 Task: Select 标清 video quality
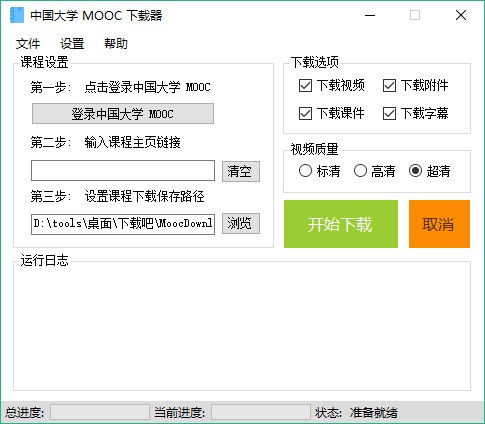click(x=305, y=171)
